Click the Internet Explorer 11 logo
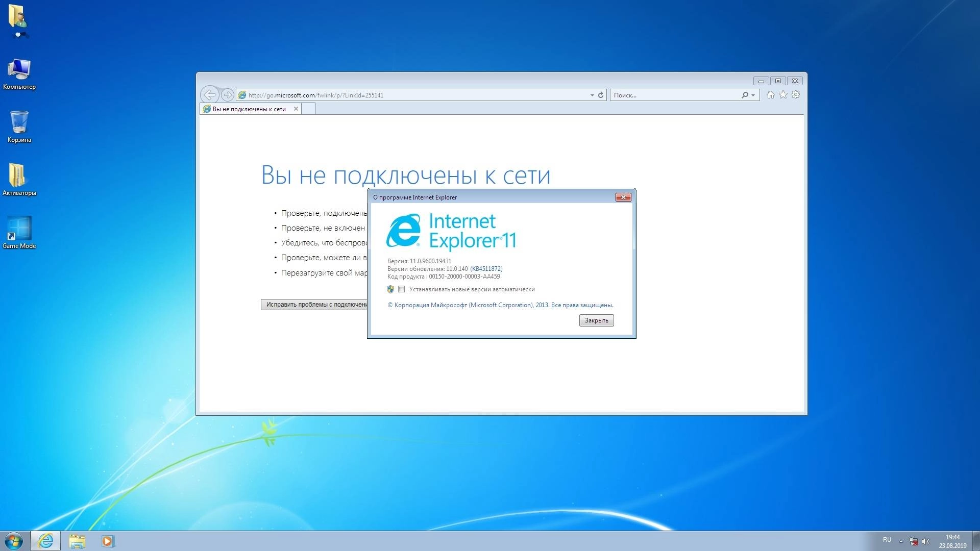 pyautogui.click(x=451, y=232)
